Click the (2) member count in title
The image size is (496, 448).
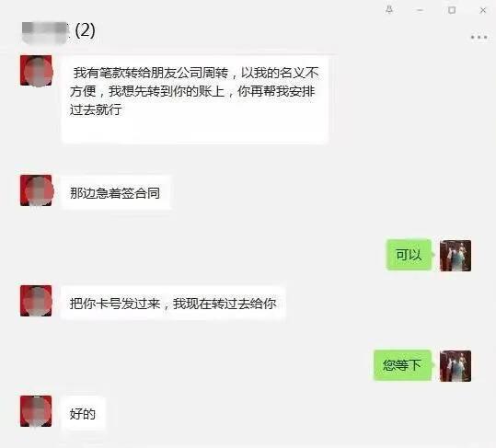tap(85, 30)
